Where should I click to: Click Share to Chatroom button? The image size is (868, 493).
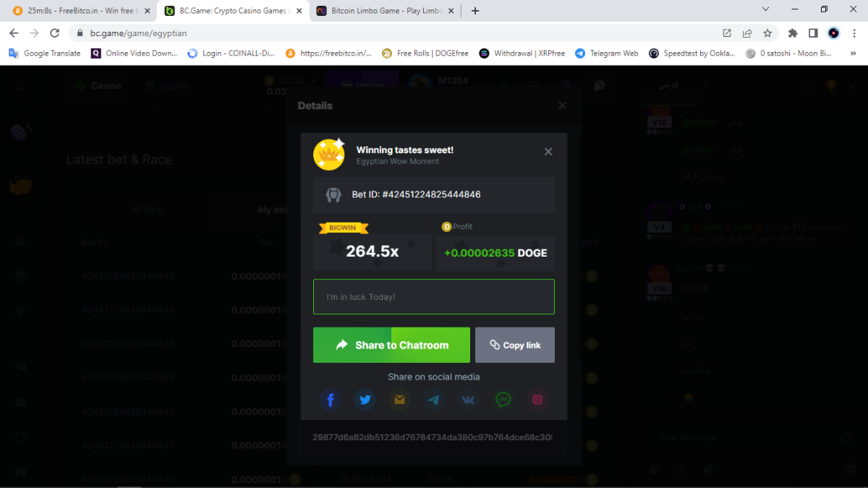pyautogui.click(x=391, y=345)
